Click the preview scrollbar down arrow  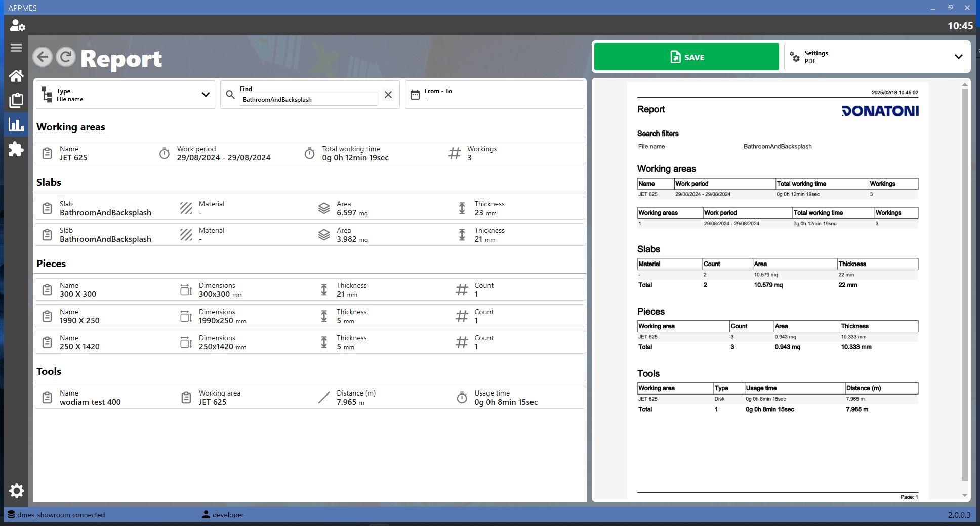click(964, 495)
